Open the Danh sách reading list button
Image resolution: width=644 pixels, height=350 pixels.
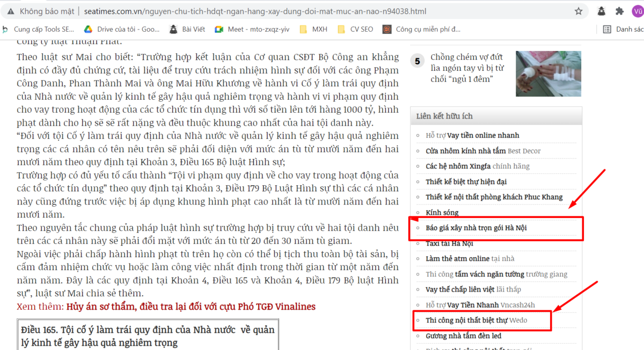click(x=624, y=30)
